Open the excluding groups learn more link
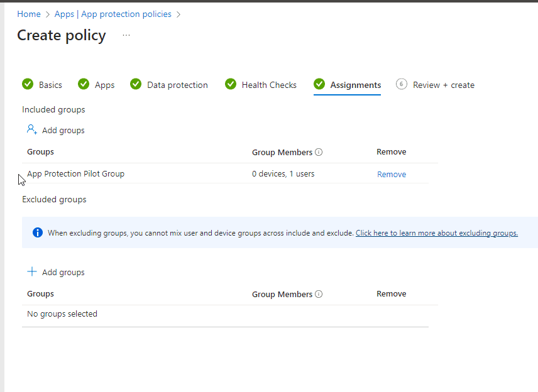Image resolution: width=538 pixels, height=392 pixels. 436,232
